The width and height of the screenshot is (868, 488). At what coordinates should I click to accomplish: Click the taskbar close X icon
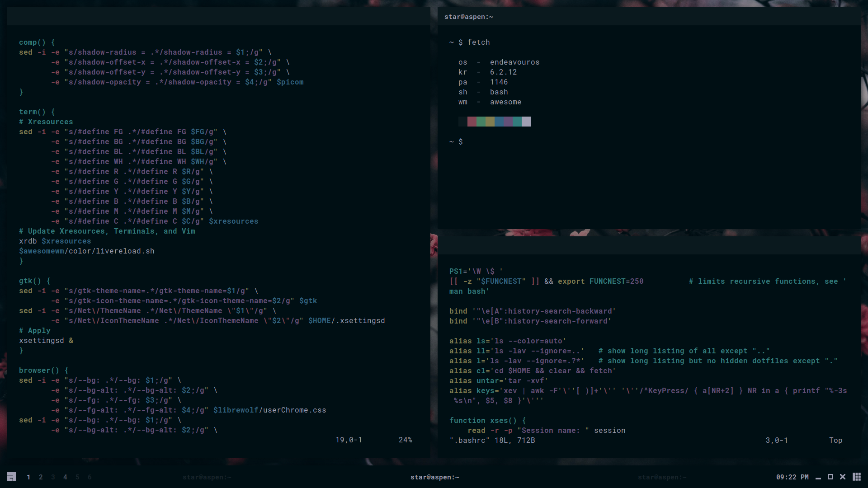click(x=843, y=477)
